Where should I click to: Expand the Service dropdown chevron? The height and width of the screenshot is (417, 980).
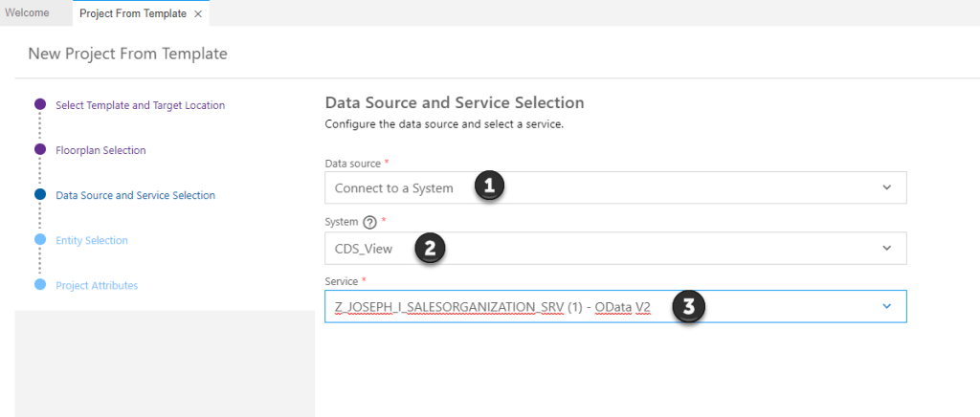(x=886, y=306)
